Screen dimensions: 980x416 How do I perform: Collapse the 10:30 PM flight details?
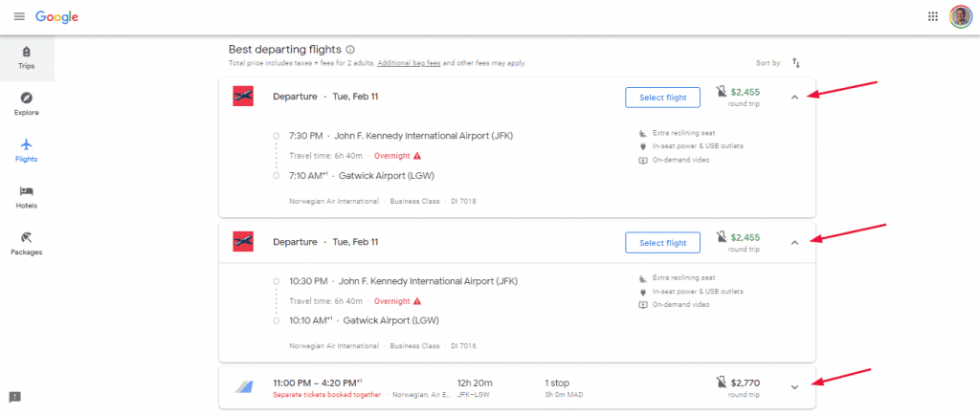point(794,243)
